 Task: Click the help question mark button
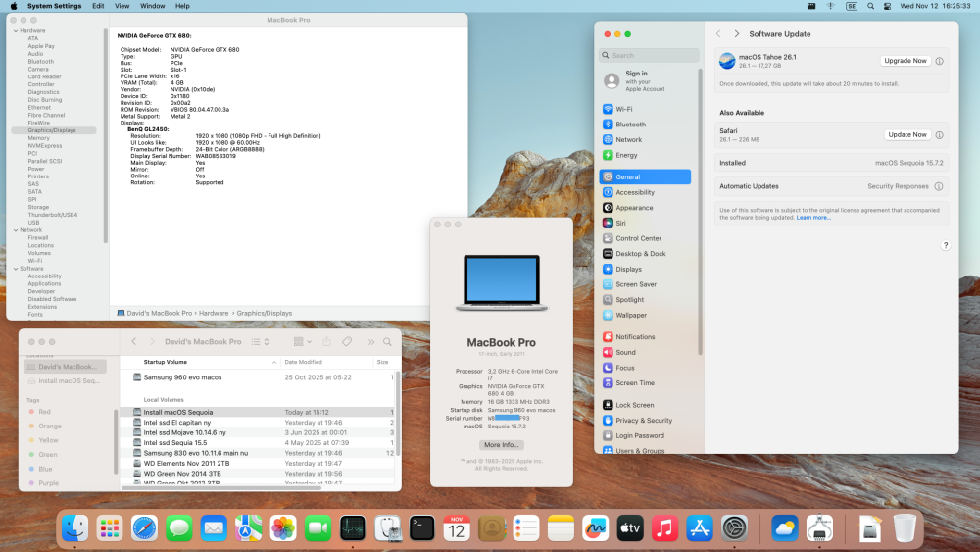click(x=946, y=246)
